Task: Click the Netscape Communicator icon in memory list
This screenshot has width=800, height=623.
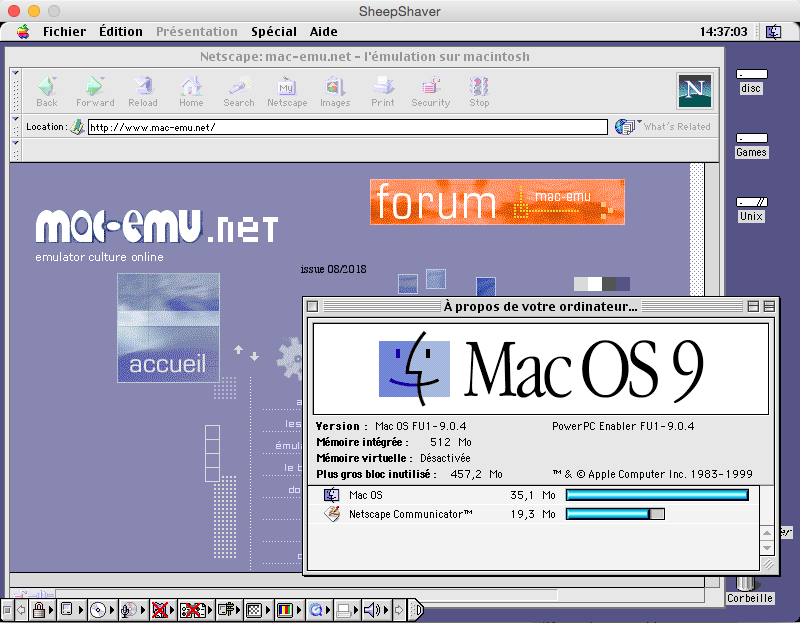Action: [x=332, y=514]
